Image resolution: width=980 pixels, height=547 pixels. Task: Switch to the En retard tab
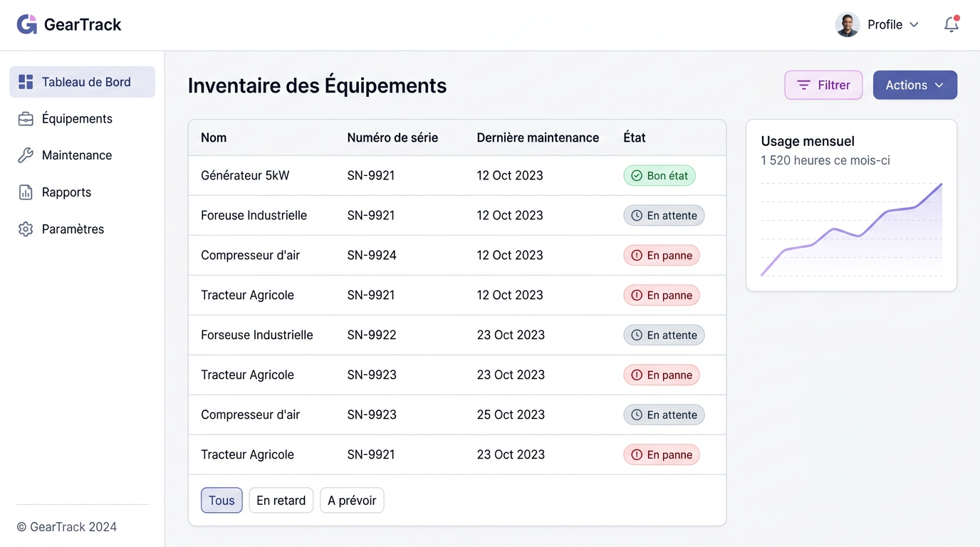tap(281, 501)
